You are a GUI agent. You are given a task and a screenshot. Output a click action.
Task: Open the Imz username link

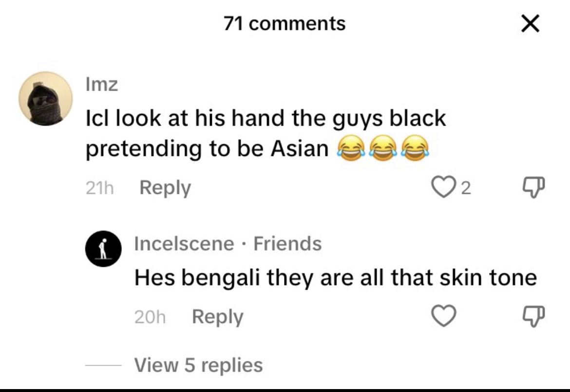click(x=102, y=84)
